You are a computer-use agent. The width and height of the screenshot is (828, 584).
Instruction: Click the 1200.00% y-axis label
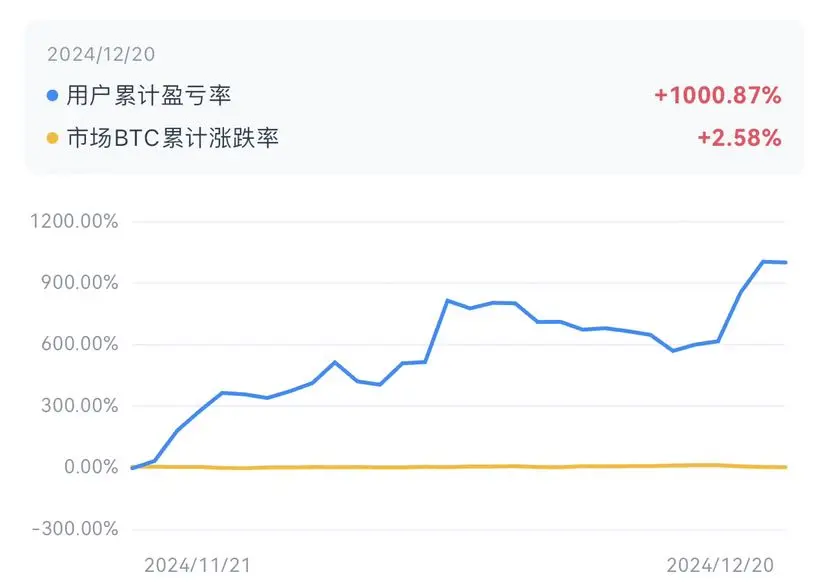coord(74,221)
